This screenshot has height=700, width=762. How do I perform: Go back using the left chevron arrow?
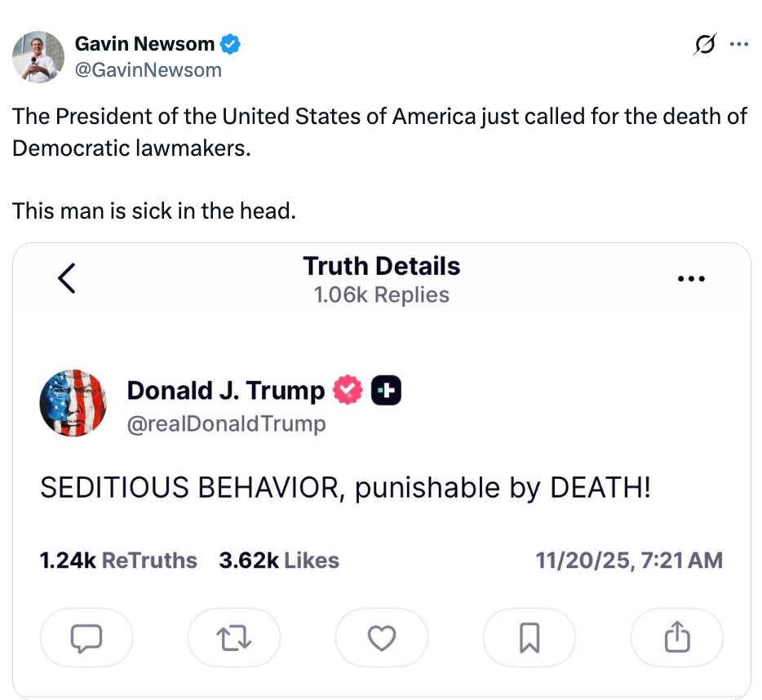65,278
